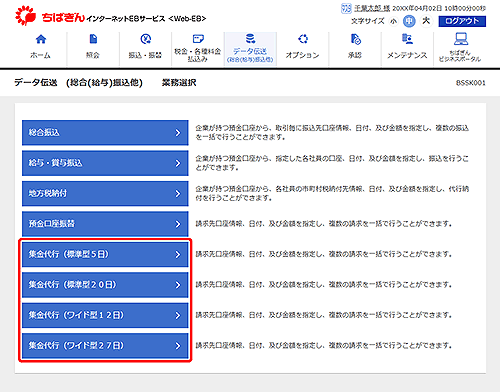Screen dimensions: 500x392
Task: Click the date and time text in header
Action: click(x=439, y=8)
